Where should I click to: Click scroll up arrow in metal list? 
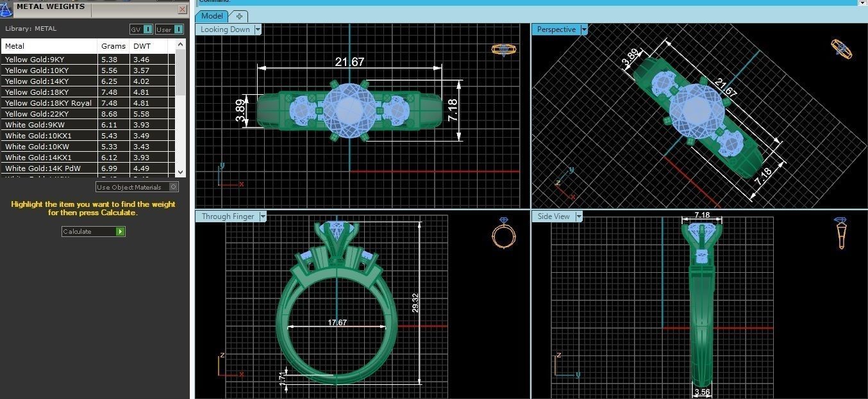[180, 44]
